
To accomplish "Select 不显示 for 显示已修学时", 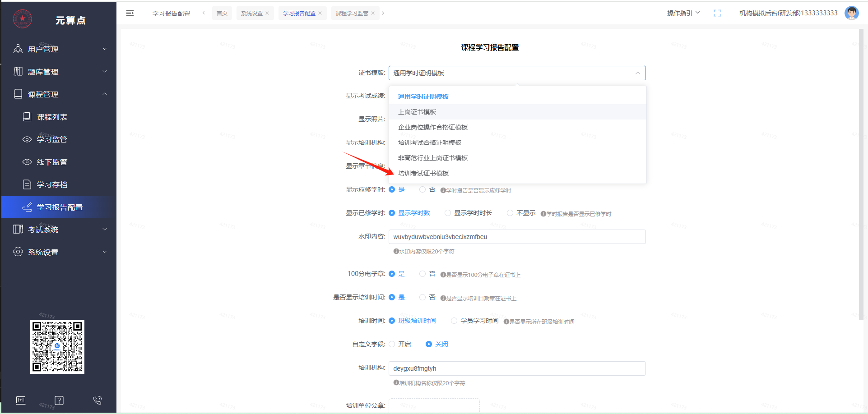I will click(510, 213).
